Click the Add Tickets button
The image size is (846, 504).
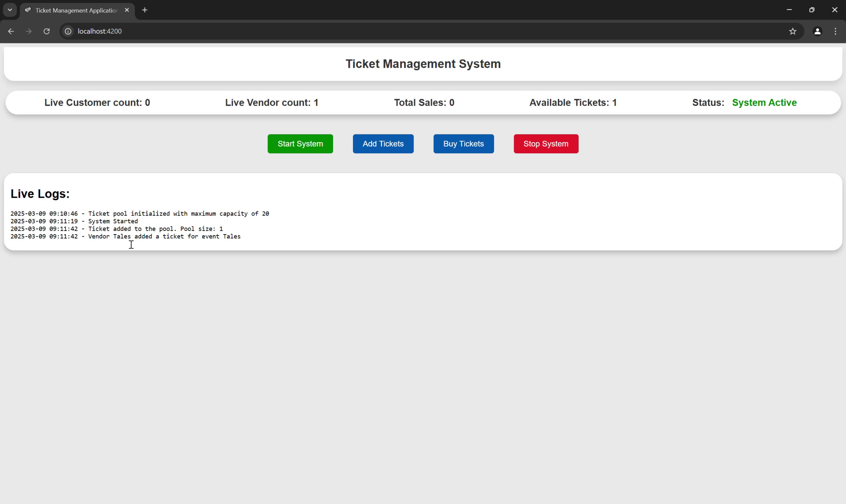tap(383, 143)
